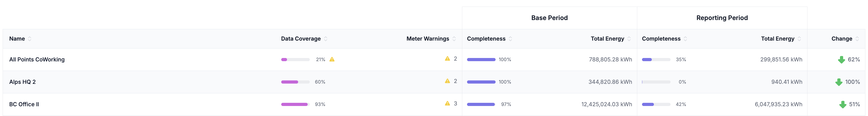Sort by Reporting Period Total Energy

pos(799,39)
